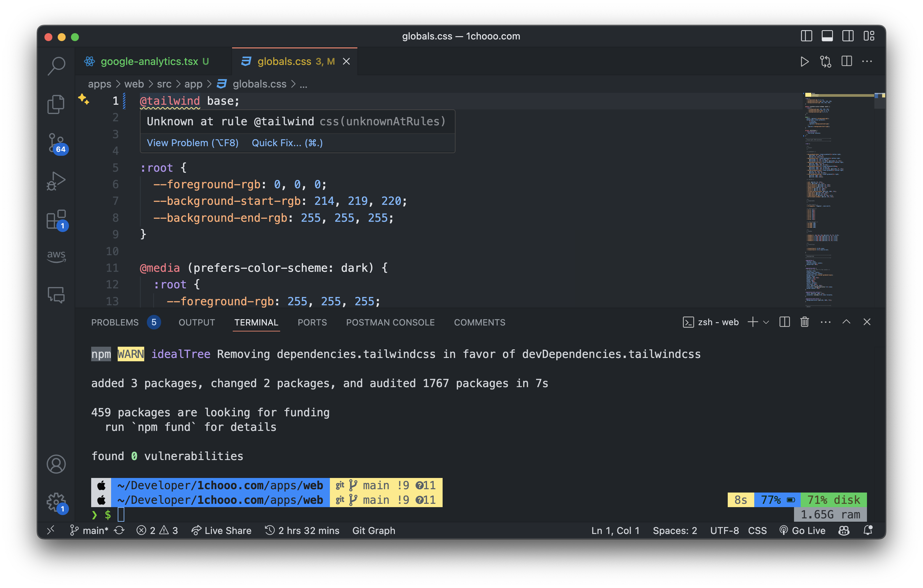The width and height of the screenshot is (923, 588).
Task: Click Go Live in the status bar
Action: 803,531
